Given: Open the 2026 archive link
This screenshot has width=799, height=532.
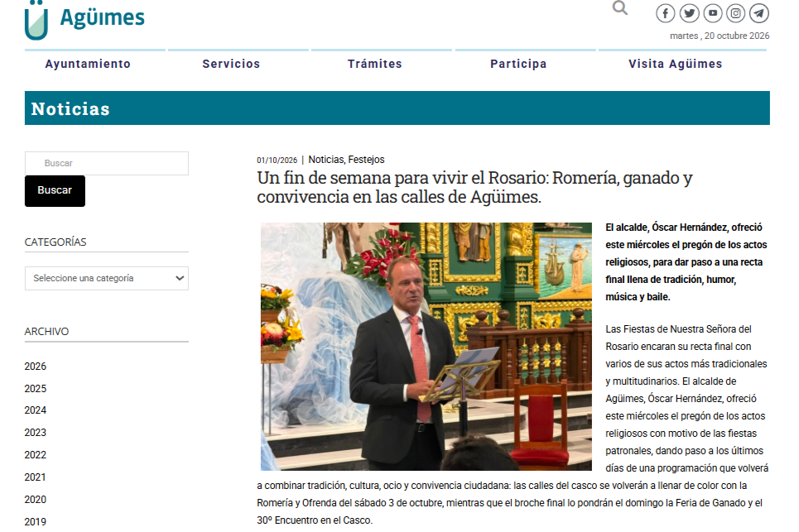Looking at the screenshot, I should pyautogui.click(x=35, y=367).
